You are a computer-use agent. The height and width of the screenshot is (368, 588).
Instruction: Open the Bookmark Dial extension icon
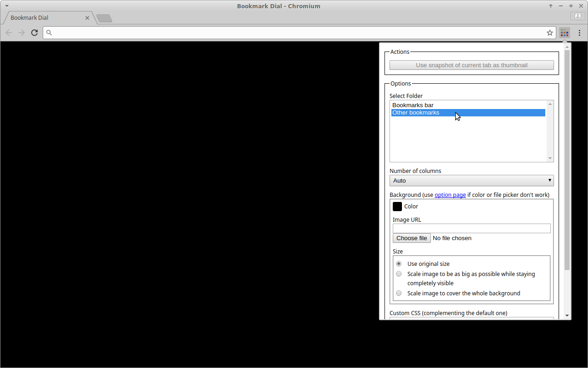(565, 33)
